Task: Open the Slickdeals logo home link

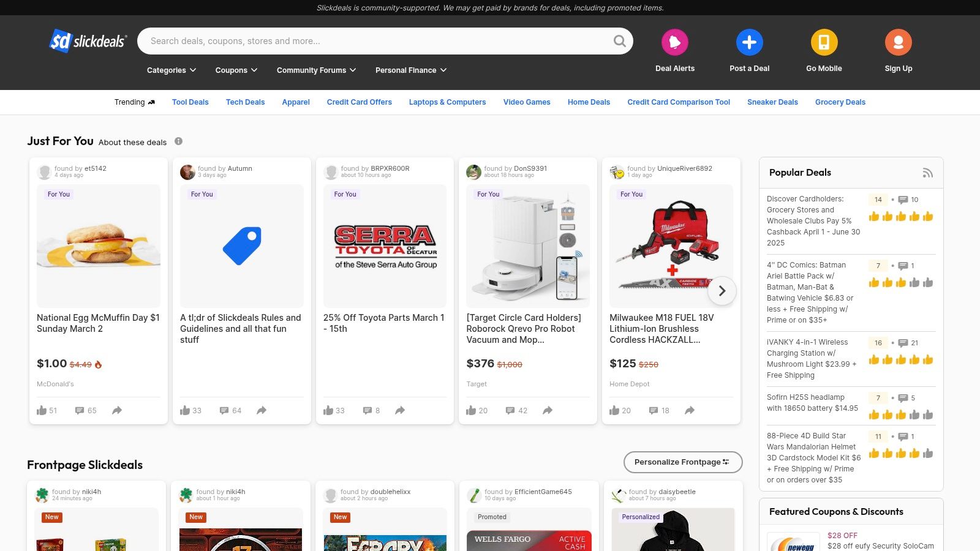Action: pos(88,41)
